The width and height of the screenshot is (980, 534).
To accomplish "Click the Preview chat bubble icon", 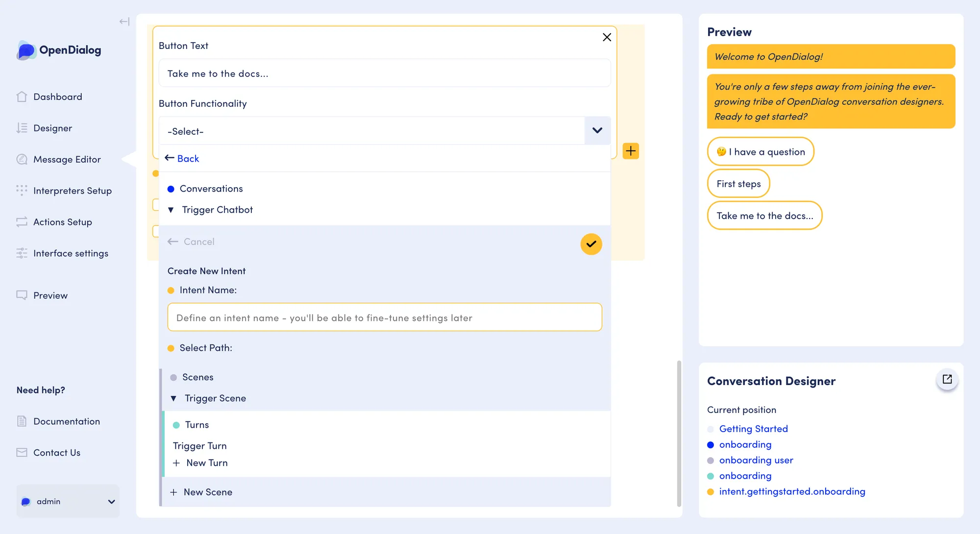I will [x=22, y=295].
